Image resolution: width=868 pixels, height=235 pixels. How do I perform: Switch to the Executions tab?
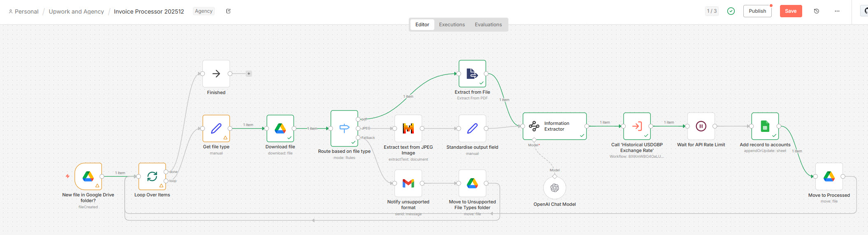(x=452, y=25)
